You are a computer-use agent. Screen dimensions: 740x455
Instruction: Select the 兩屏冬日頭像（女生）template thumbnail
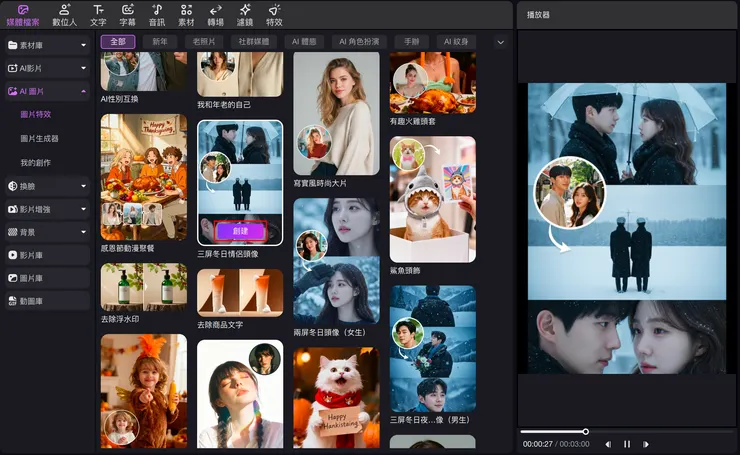click(x=336, y=261)
